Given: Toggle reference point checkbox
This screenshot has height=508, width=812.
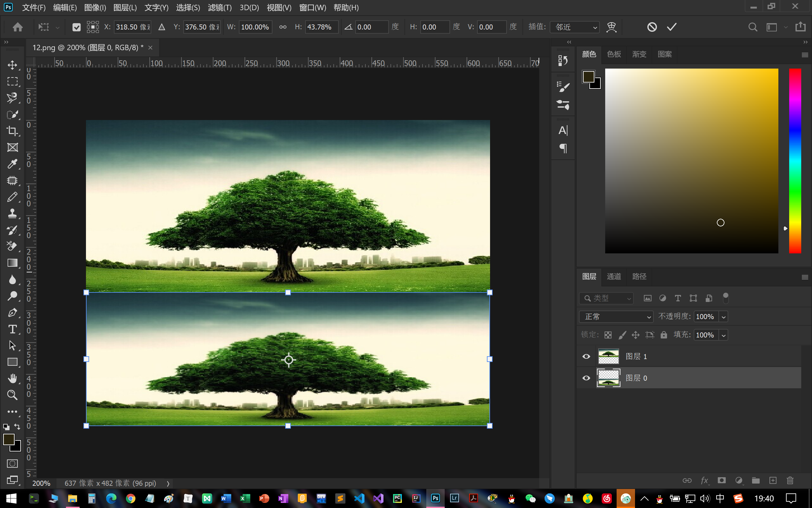Looking at the screenshot, I should pos(76,27).
